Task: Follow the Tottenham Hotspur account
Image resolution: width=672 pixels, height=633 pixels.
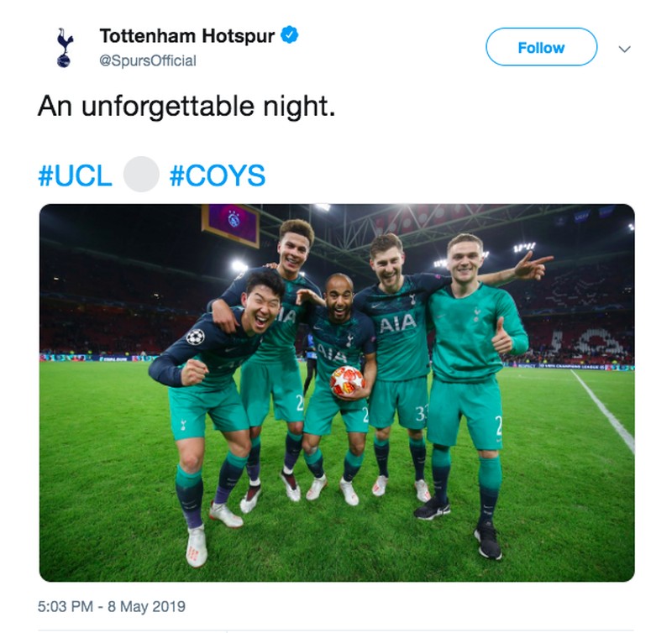Action: (541, 47)
